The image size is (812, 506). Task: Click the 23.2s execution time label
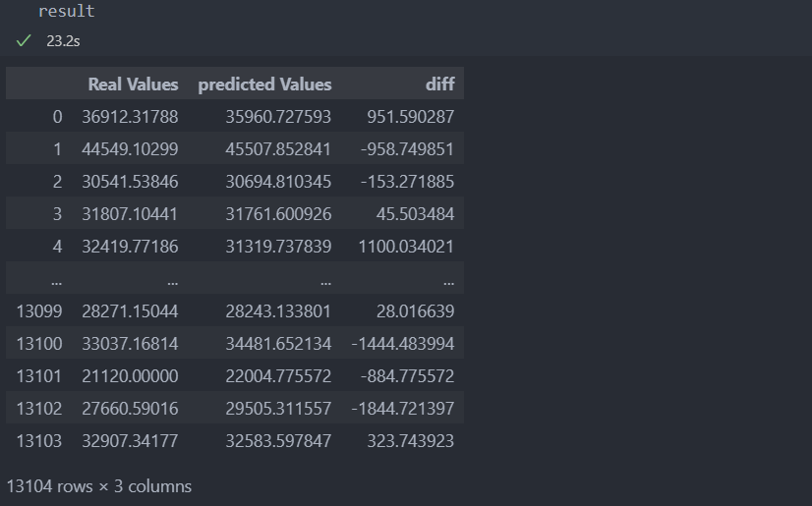click(63, 41)
